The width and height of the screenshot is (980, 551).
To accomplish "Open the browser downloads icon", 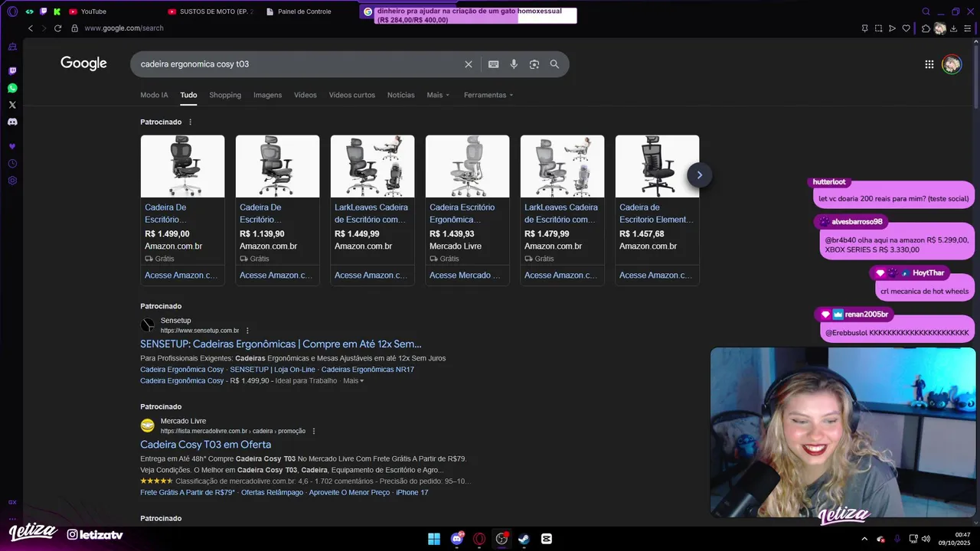I will tap(954, 28).
